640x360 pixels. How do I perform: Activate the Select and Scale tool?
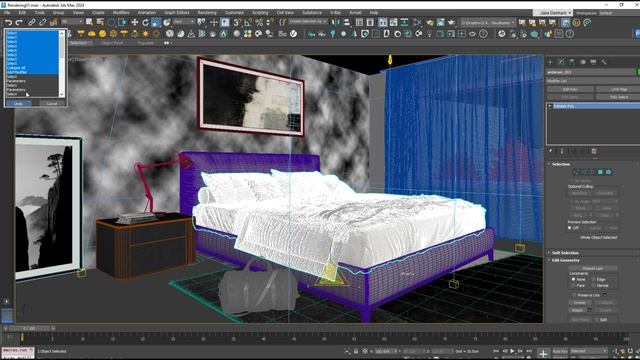[156, 22]
